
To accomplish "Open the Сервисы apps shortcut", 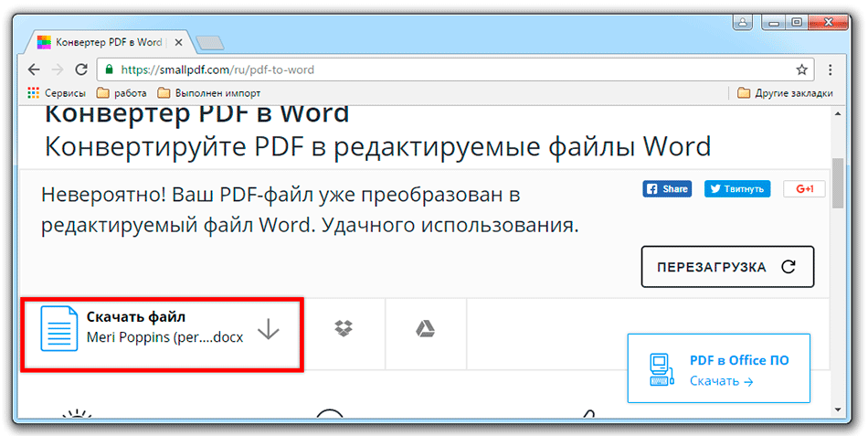I will coord(57,92).
